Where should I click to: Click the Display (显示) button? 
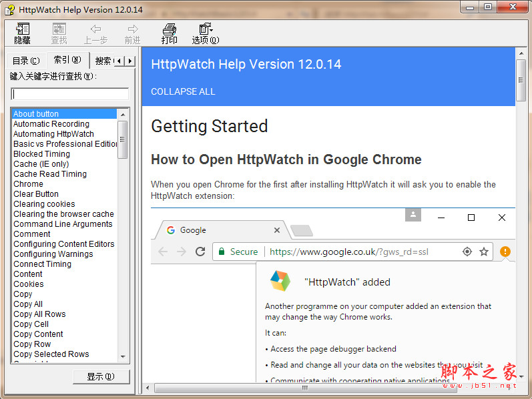point(101,376)
